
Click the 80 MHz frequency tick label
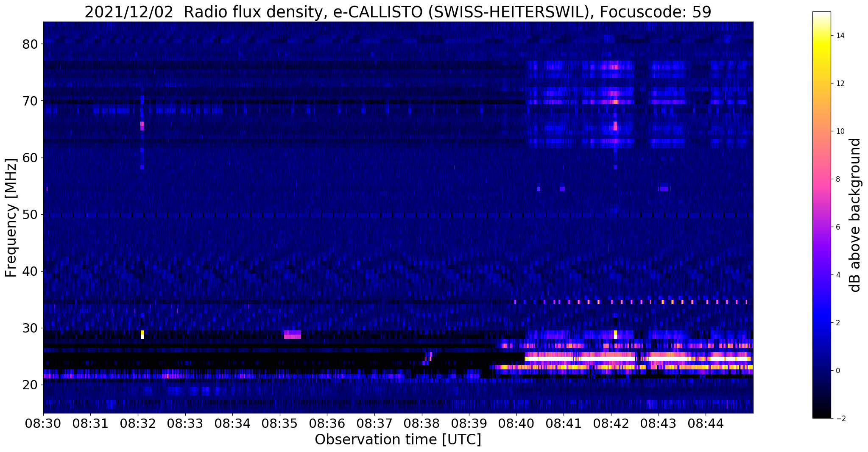[x=30, y=44]
